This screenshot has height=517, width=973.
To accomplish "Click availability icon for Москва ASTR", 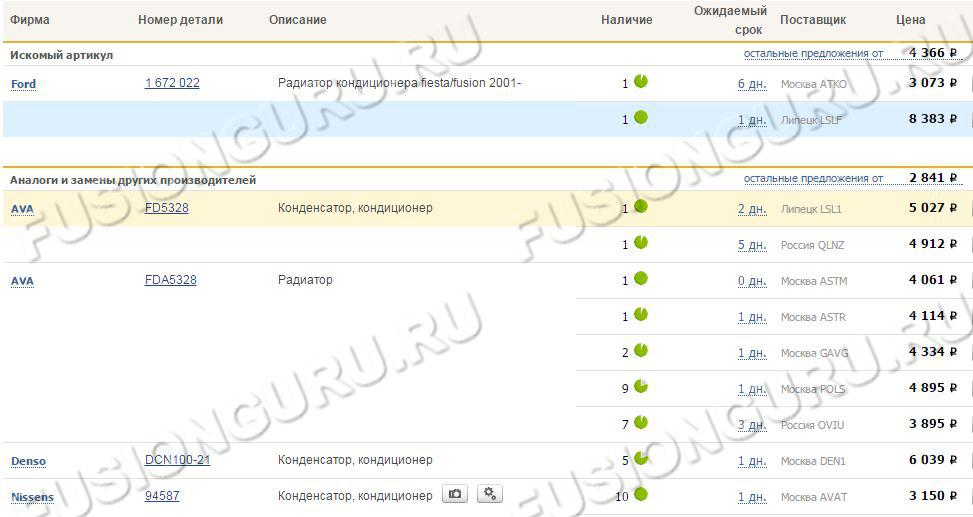I will click(641, 315).
